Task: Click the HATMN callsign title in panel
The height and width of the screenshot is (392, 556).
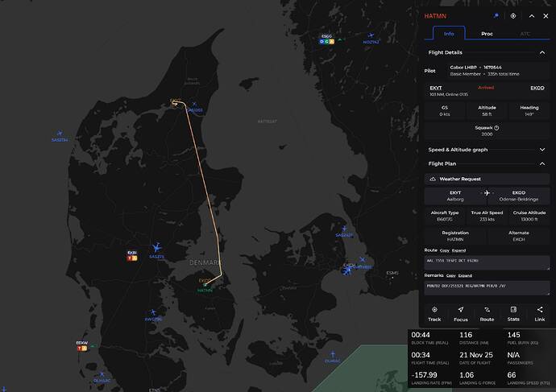Action: (435, 16)
